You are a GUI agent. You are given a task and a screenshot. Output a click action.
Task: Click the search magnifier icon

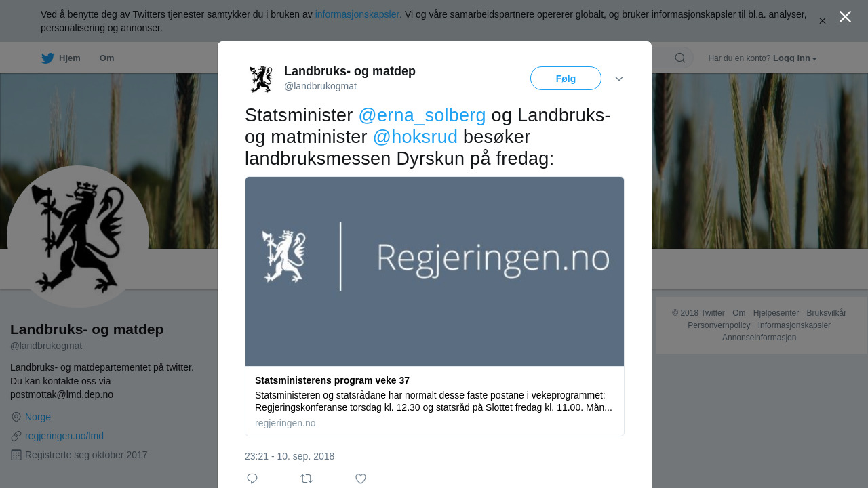(x=680, y=58)
